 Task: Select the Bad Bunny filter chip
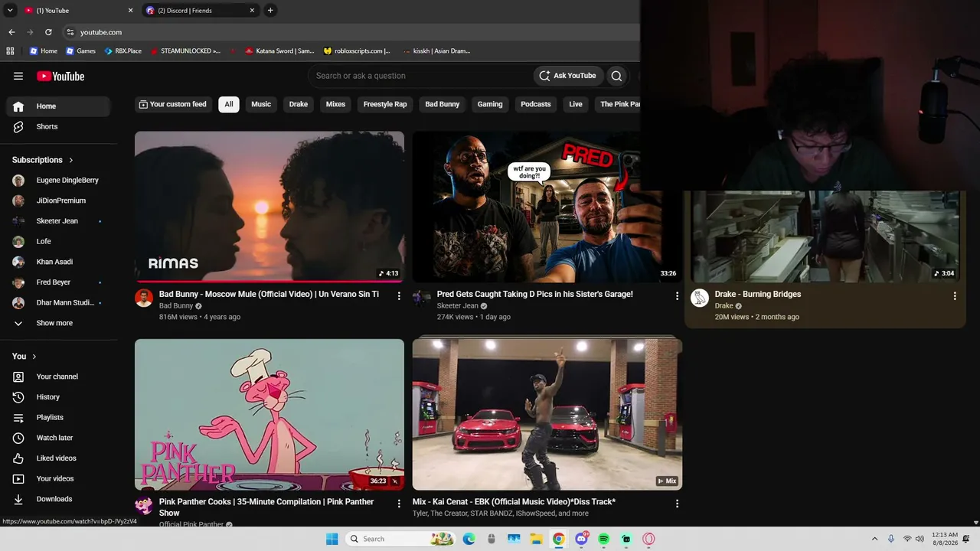tap(443, 104)
